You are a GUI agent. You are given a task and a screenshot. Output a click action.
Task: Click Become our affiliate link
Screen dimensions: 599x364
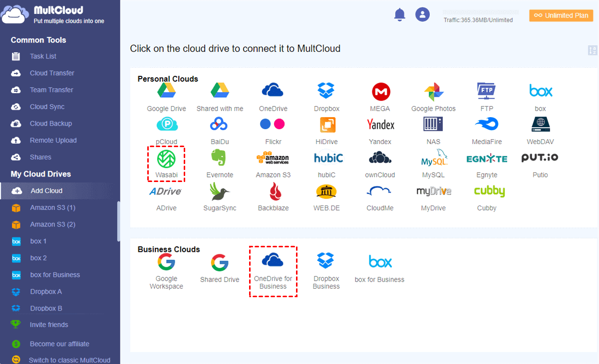click(x=59, y=344)
